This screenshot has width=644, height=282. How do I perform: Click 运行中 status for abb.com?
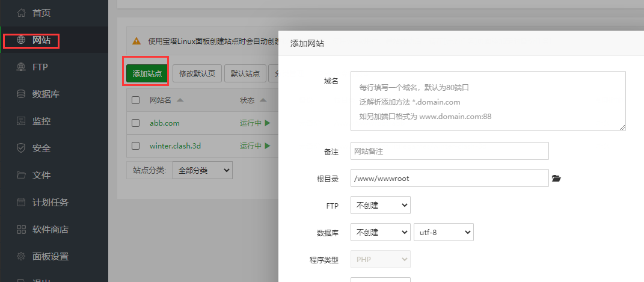251,123
